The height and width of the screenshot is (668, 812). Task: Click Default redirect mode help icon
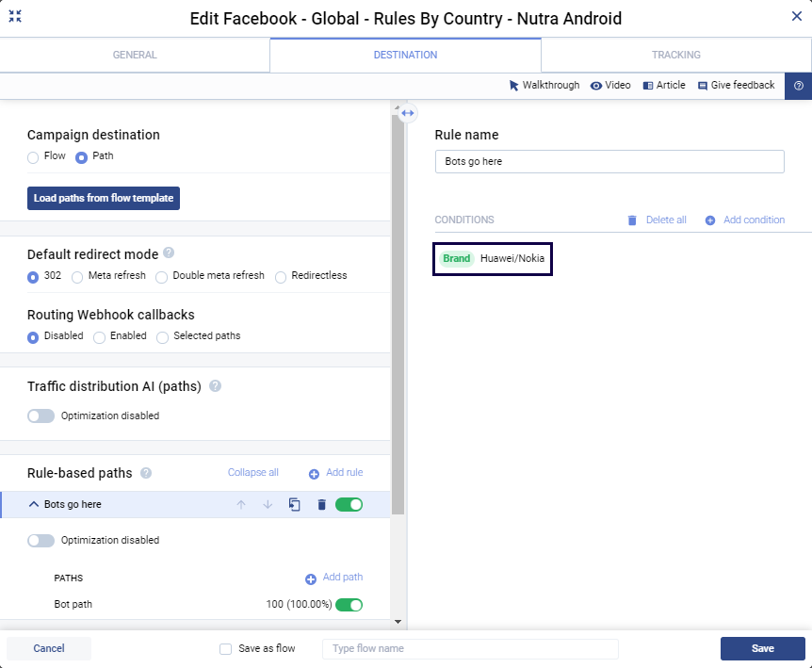tap(169, 253)
